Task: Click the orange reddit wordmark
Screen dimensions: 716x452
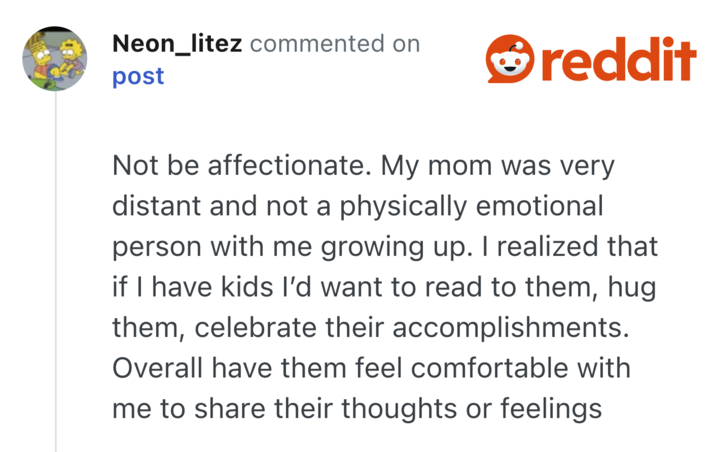Action: (x=619, y=59)
